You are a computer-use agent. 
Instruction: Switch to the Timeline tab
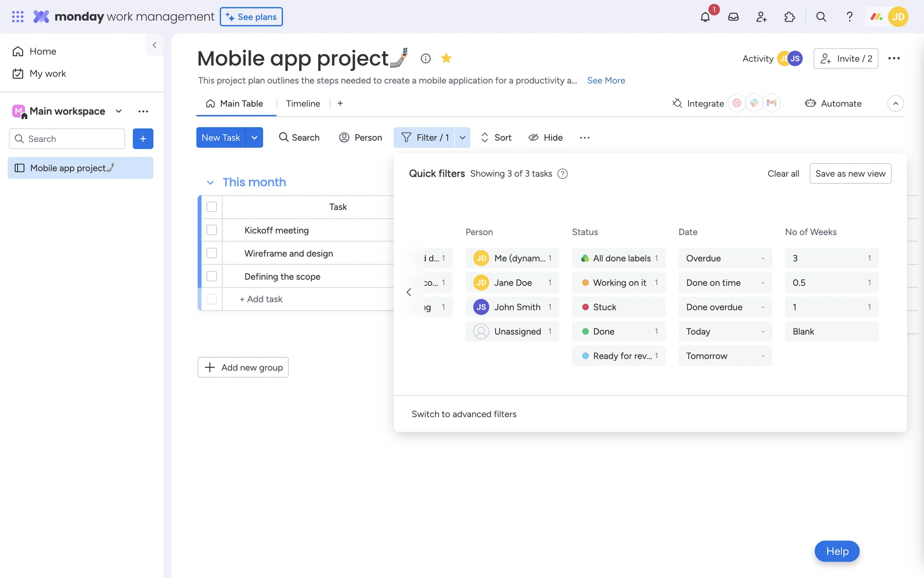pyautogui.click(x=303, y=104)
